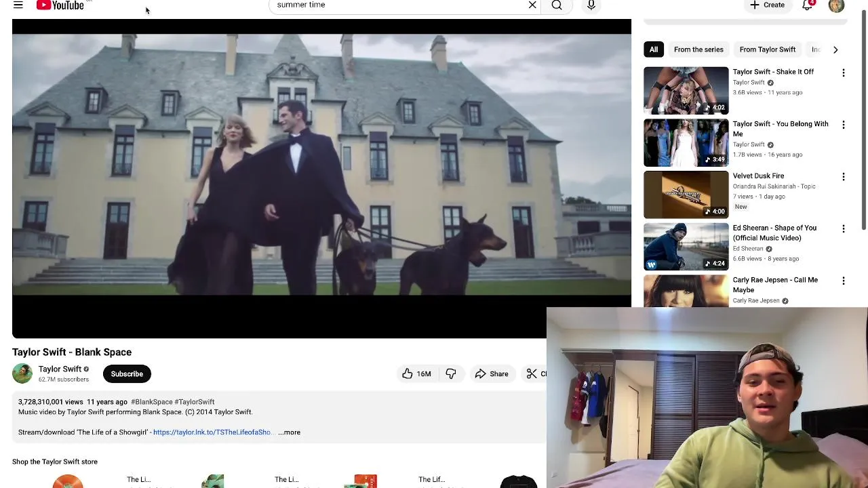Open Shape of You thumbnail

point(686,247)
